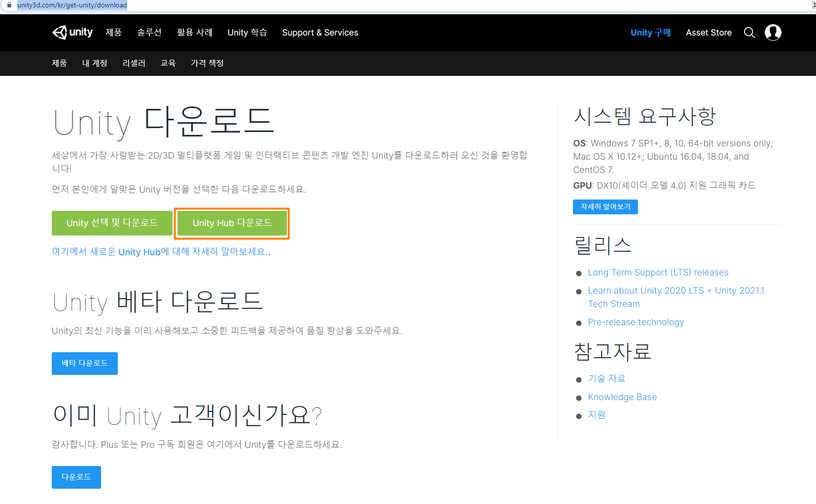Open the 활용 사례 navigation menu
The image size is (816, 504).
pyautogui.click(x=194, y=33)
